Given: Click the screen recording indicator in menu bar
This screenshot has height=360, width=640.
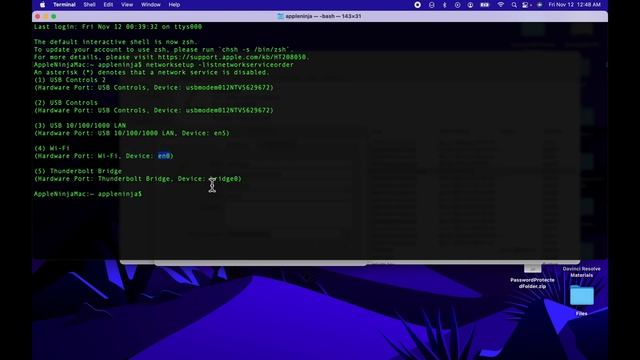Looking at the screenshot, I should tap(418, 5).
